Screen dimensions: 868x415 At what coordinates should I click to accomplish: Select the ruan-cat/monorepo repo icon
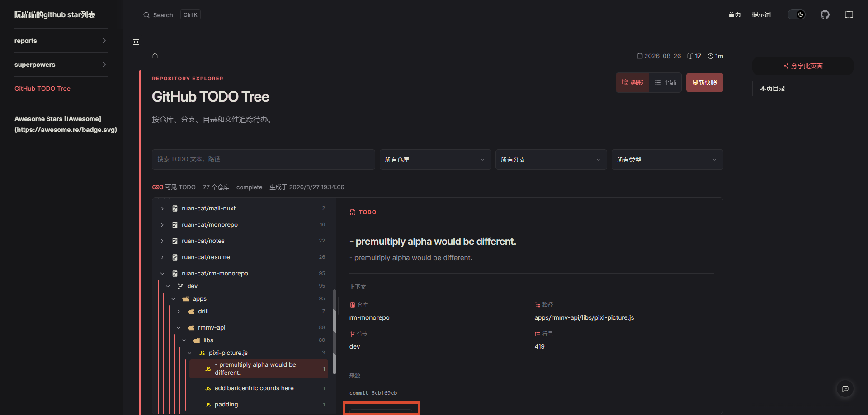175,225
